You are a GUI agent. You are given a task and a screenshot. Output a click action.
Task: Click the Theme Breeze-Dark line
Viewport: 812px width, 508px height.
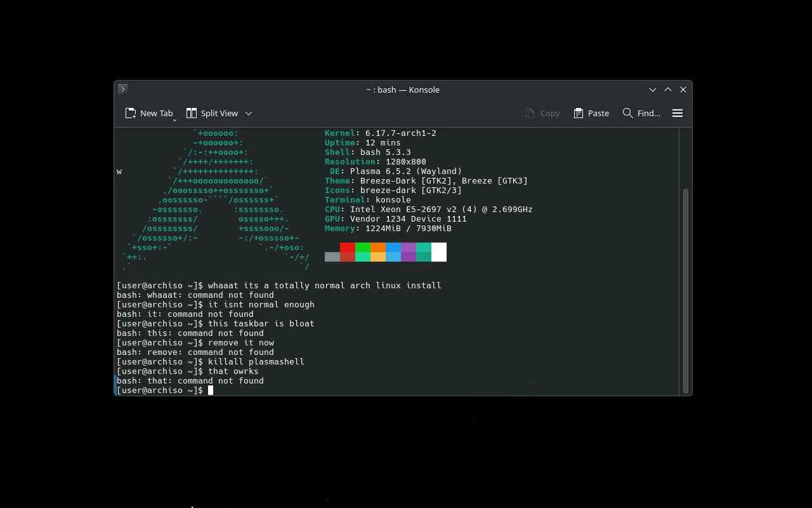click(x=426, y=181)
